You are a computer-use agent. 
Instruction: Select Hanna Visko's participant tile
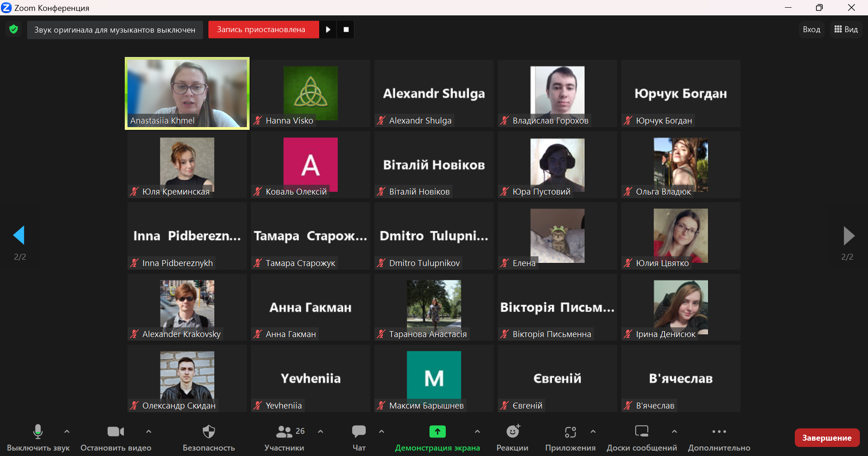pos(311,93)
